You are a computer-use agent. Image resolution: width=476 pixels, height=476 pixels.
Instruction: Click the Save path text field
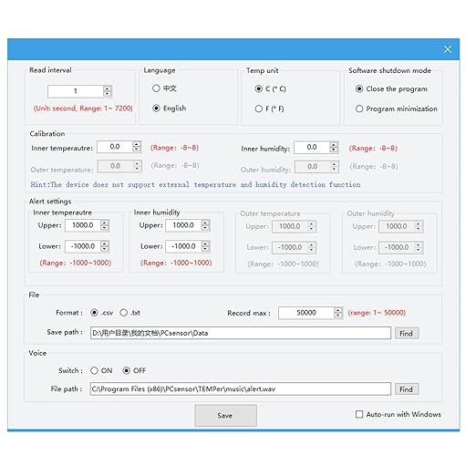(x=241, y=333)
